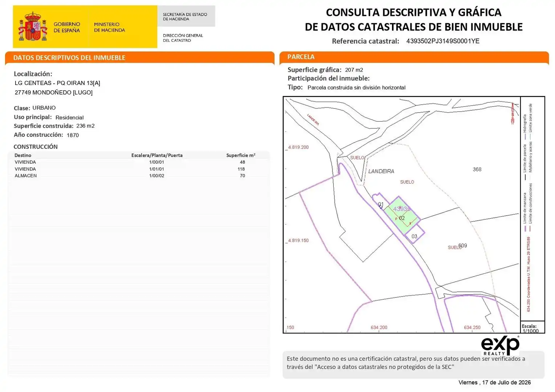This screenshot has width=555, height=392.
Task: Click parcel number '609' on the map
Action: [x=463, y=246]
